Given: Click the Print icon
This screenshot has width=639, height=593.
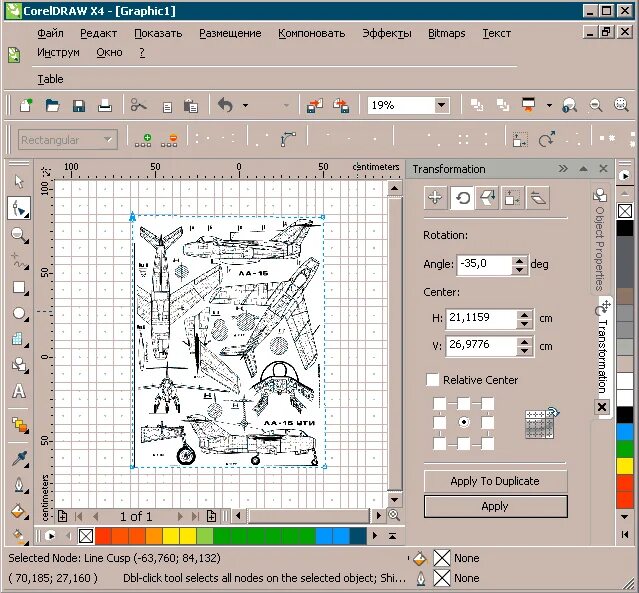Looking at the screenshot, I should 105,106.
